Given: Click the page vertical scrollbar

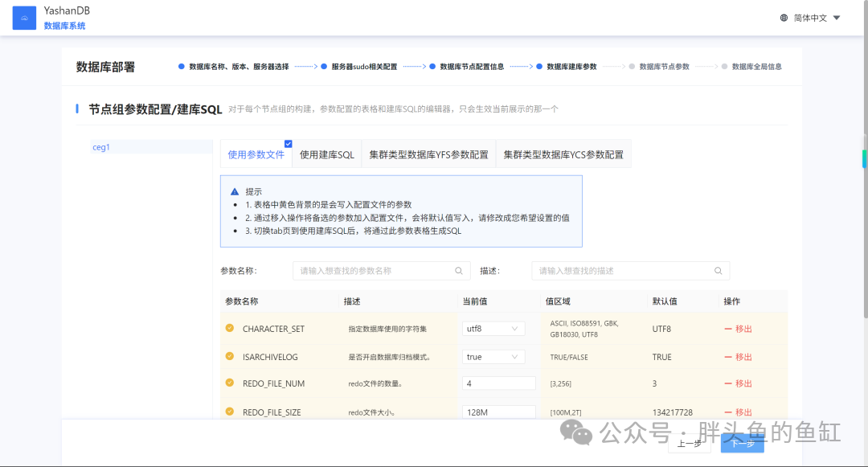Looking at the screenshot, I should [865, 159].
